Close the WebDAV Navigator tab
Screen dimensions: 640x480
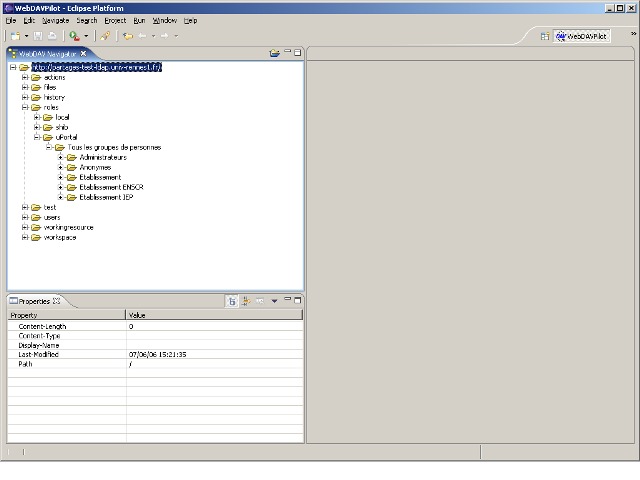coord(84,52)
